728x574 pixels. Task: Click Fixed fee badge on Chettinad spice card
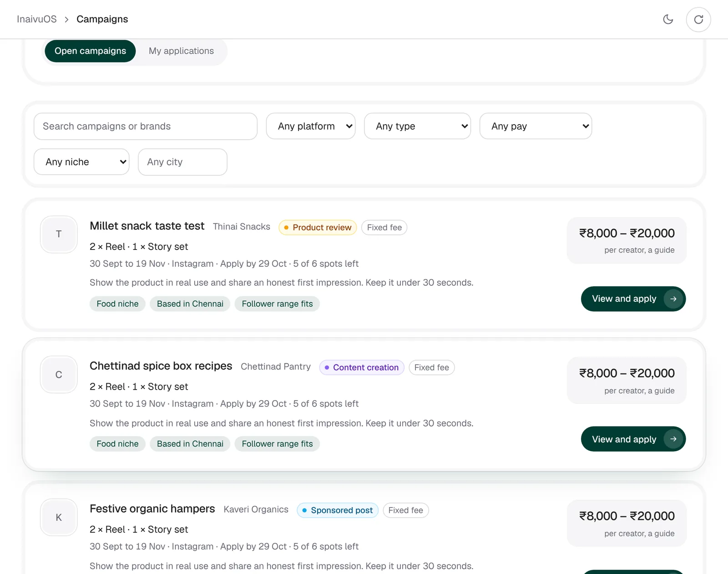pyautogui.click(x=432, y=367)
